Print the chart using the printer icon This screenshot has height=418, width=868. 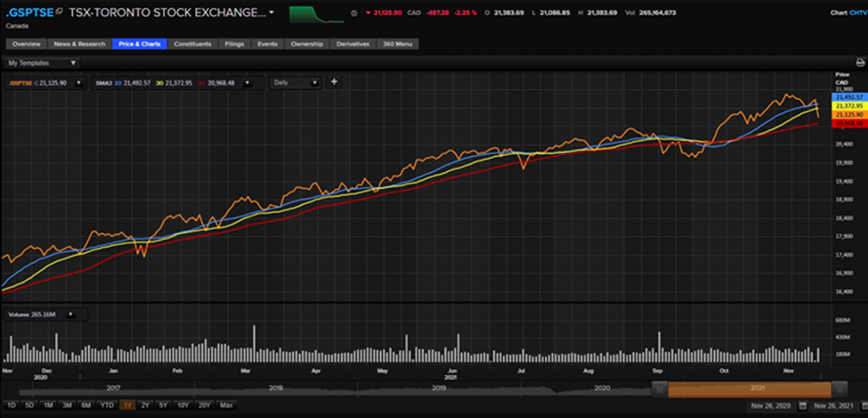860,62
